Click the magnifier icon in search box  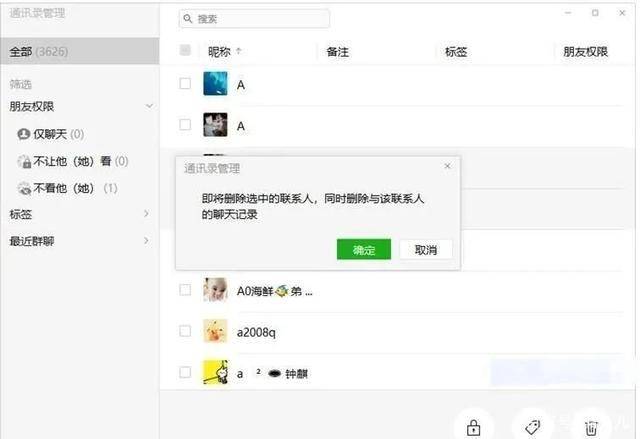188,18
